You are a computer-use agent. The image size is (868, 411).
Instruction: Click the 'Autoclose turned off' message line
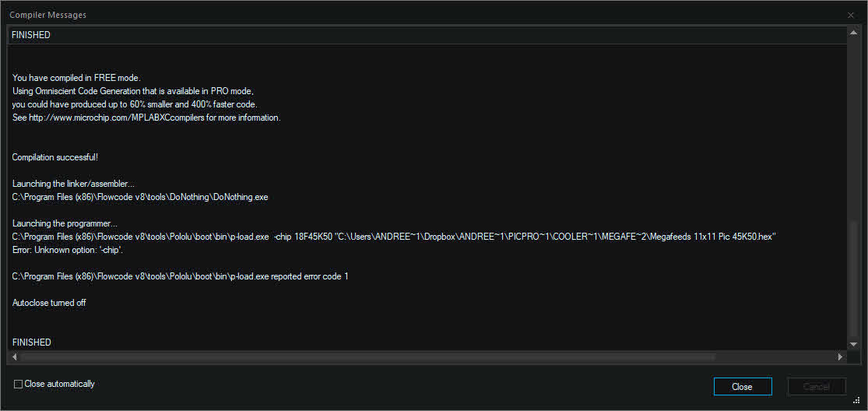click(x=49, y=303)
